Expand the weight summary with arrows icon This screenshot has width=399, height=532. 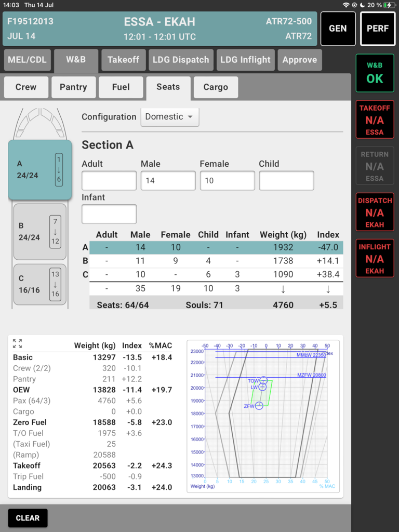coord(17,343)
